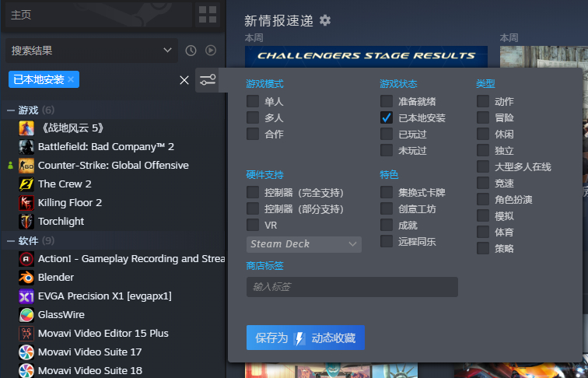This screenshot has width=588, height=378.
Task: Click the Movavi Video Suite 17 icon
Action: pyautogui.click(x=26, y=352)
